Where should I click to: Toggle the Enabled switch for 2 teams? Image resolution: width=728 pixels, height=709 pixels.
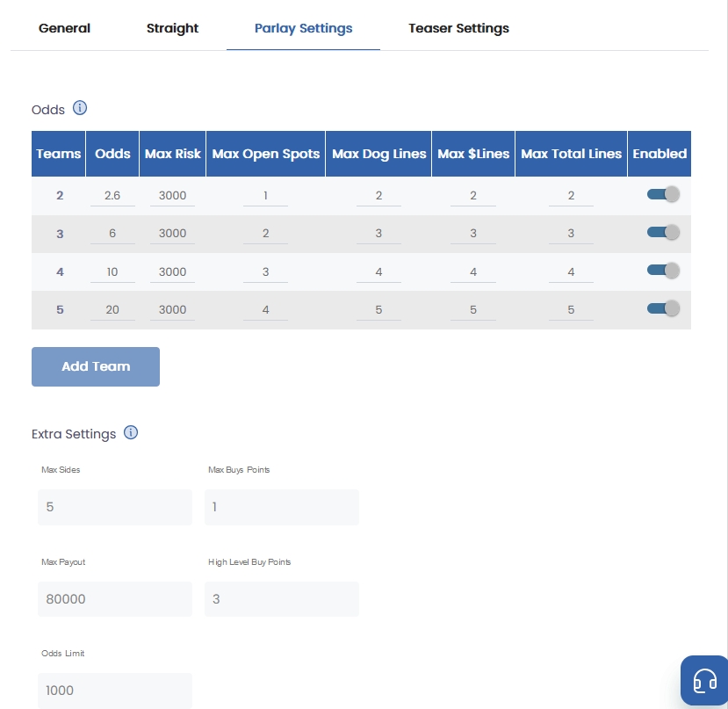click(663, 195)
